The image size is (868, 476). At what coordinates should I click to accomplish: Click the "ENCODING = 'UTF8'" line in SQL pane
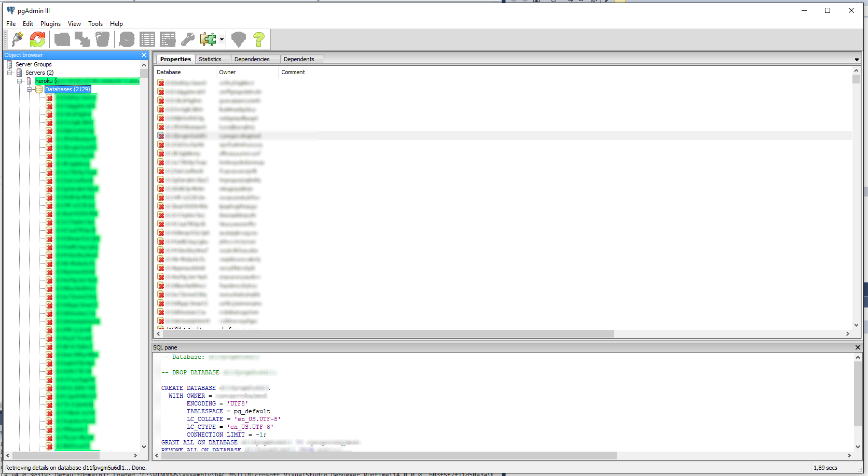pos(217,403)
